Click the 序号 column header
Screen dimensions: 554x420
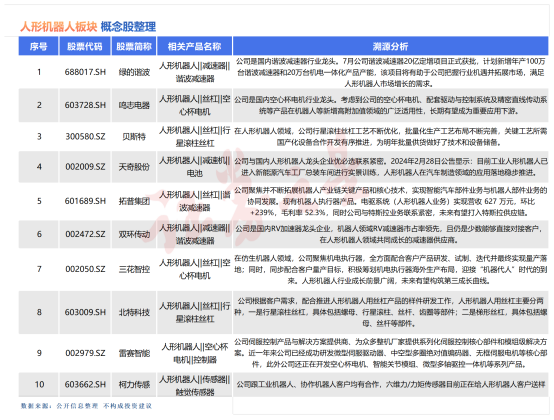39,46
